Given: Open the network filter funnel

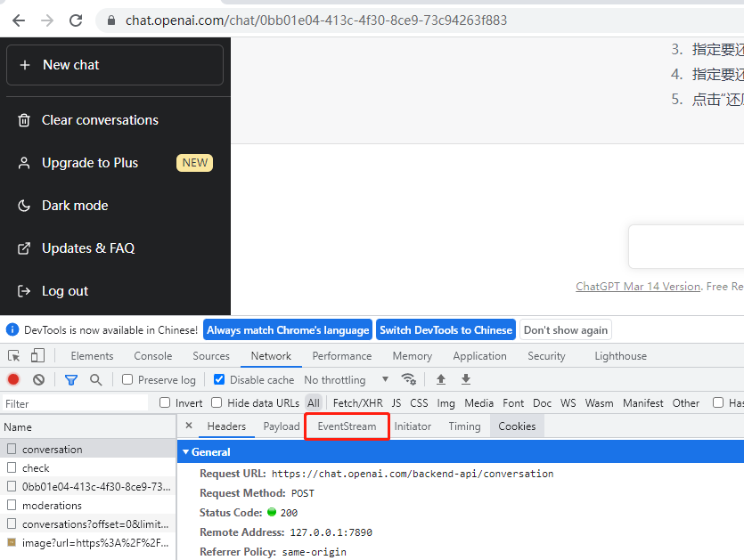Looking at the screenshot, I should [71, 379].
